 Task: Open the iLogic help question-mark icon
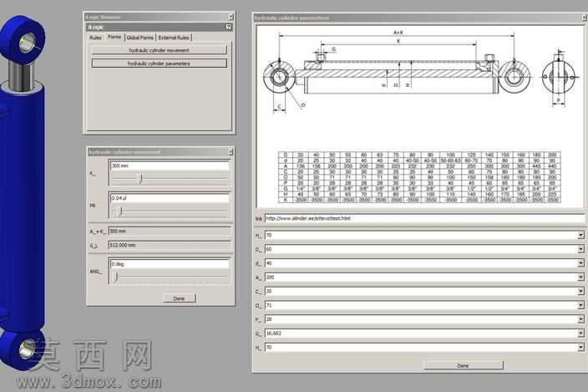click(x=228, y=27)
